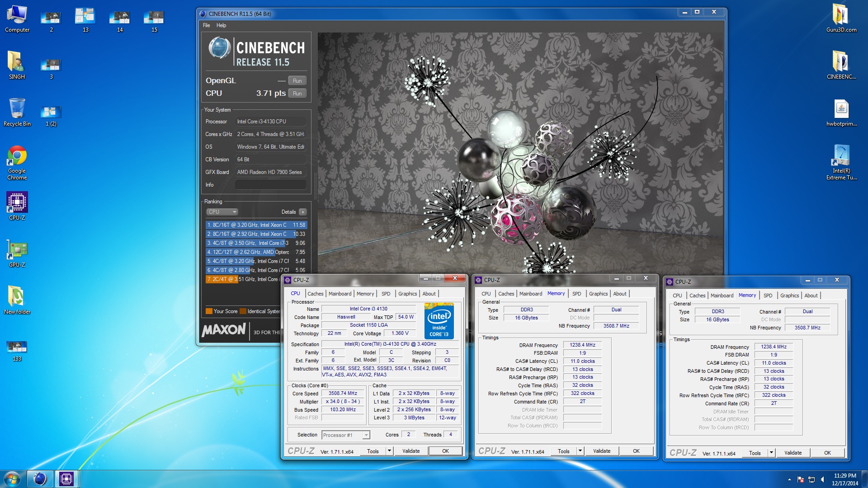The image size is (868, 488).
Task: Launch GPU-Z desktop shortcut
Action: tap(17, 253)
